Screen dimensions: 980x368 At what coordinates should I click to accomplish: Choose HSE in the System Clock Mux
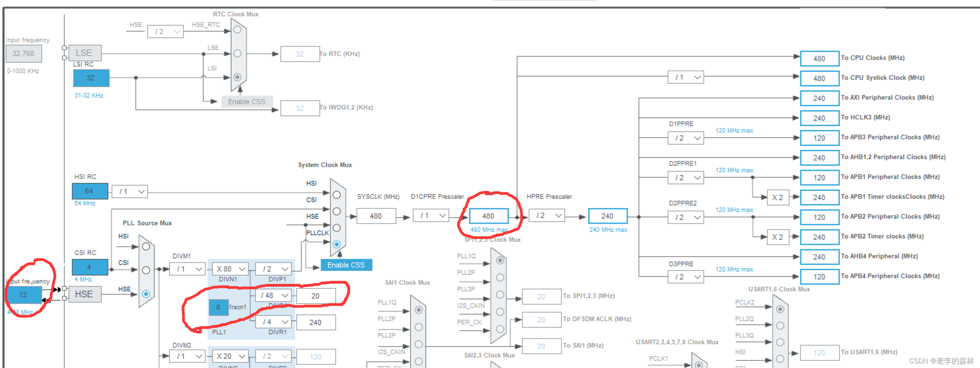tap(337, 228)
